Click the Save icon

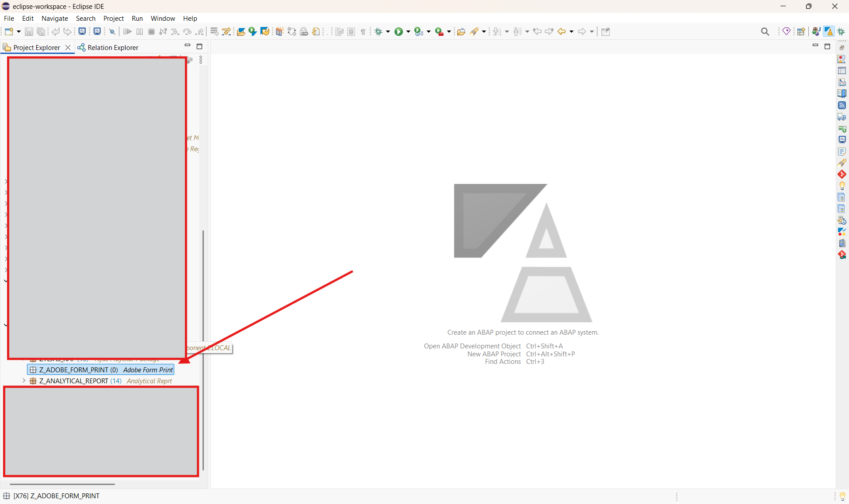click(x=29, y=31)
